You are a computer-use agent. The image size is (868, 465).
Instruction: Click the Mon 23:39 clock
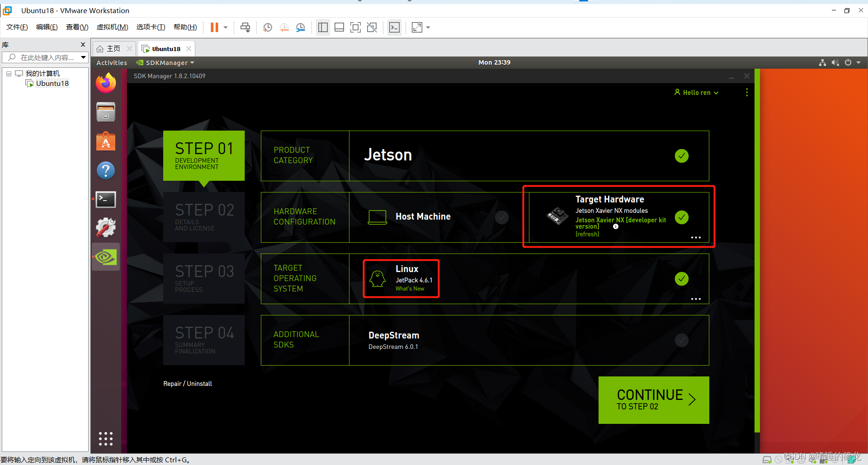click(494, 63)
